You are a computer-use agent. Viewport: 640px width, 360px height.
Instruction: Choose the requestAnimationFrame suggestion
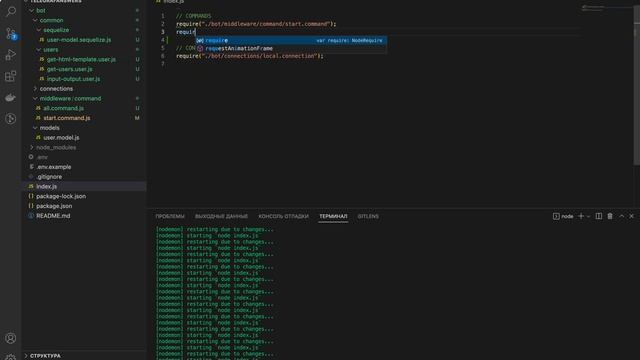point(291,49)
